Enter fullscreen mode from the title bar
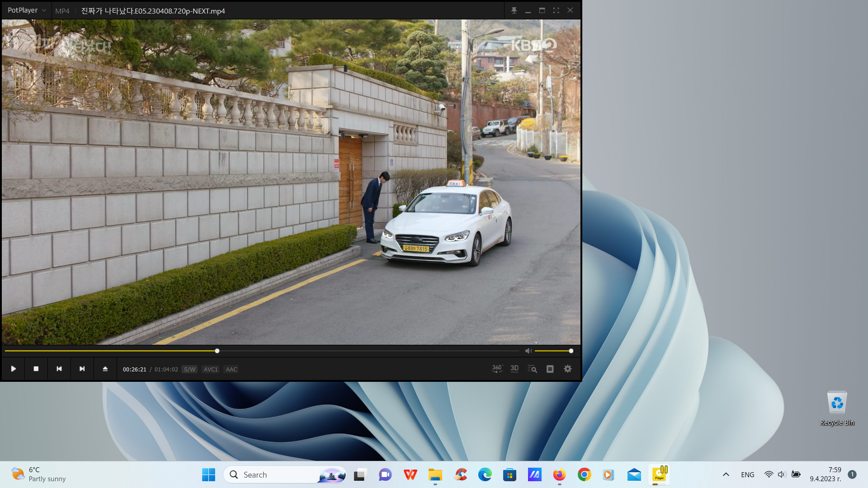Viewport: 868px width, 488px height. point(556,10)
